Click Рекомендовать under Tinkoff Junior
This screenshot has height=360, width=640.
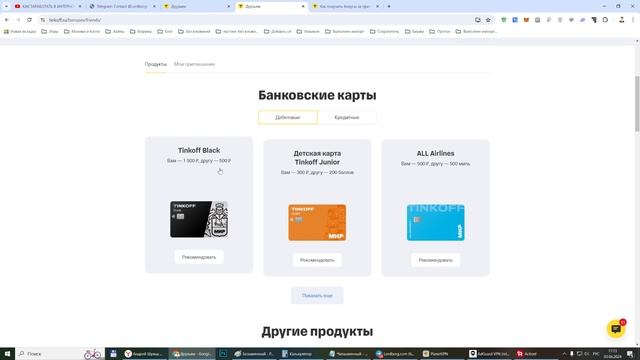pos(317,260)
